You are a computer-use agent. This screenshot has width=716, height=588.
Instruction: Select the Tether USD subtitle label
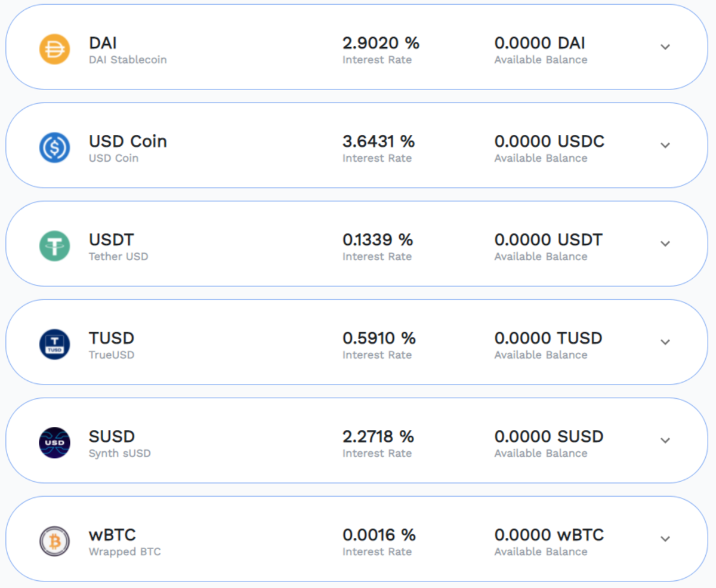coord(118,257)
